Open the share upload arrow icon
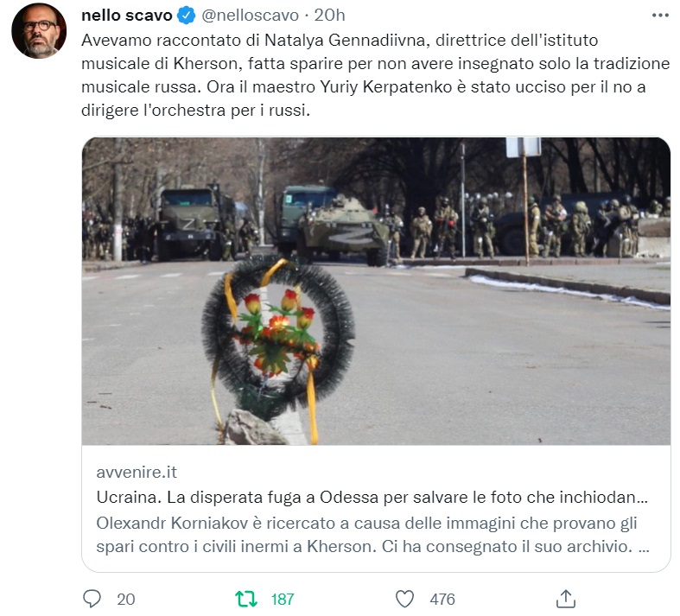The image size is (680, 616). click(565, 599)
